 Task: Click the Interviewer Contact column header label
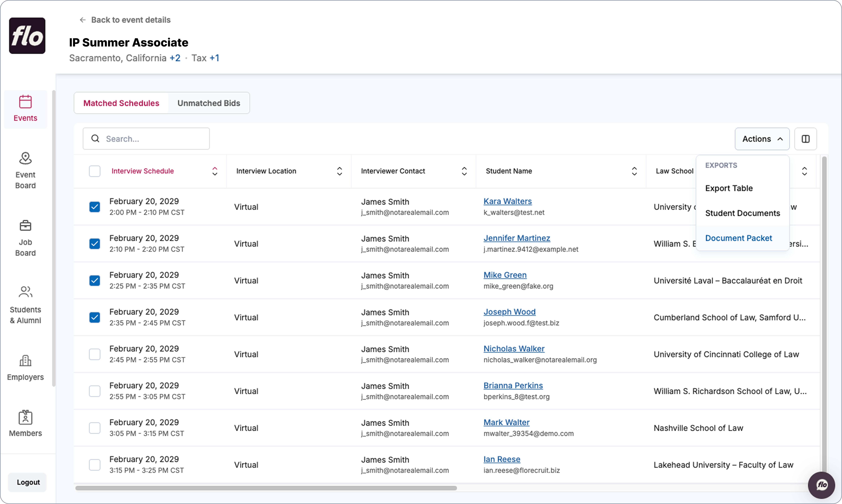pos(393,171)
